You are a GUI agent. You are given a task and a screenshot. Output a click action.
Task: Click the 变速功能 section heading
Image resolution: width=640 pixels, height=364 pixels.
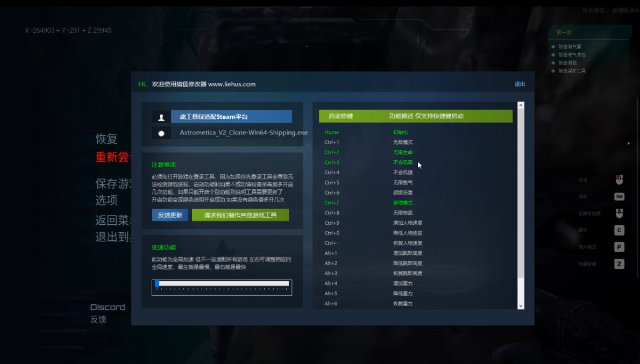(163, 247)
